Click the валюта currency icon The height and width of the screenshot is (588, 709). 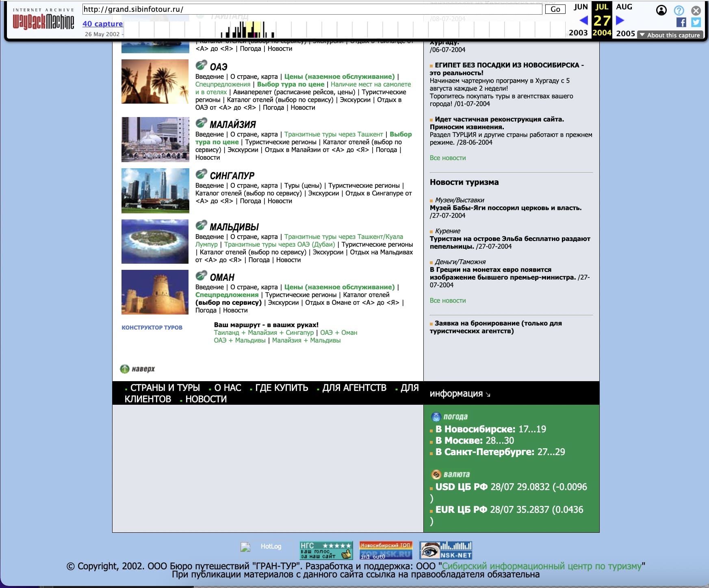(x=436, y=474)
